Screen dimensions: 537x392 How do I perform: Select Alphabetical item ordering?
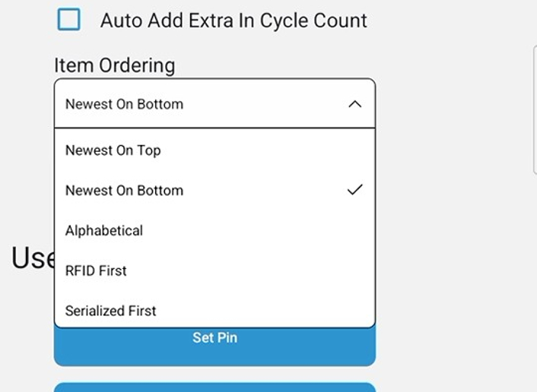point(104,230)
